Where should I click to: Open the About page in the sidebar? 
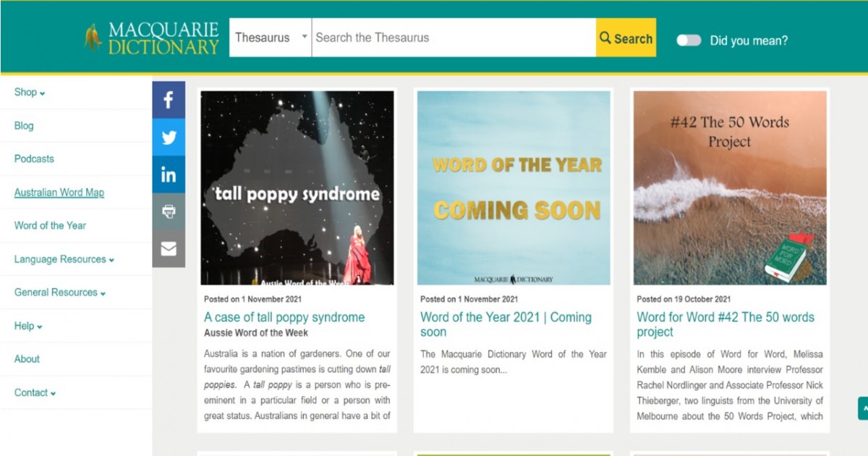click(27, 359)
